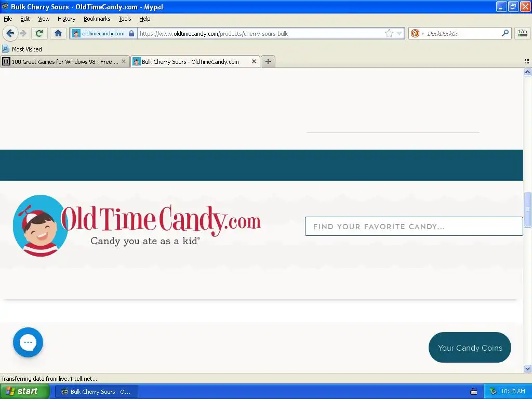Open the URL history dropdown arrow

pyautogui.click(x=400, y=33)
